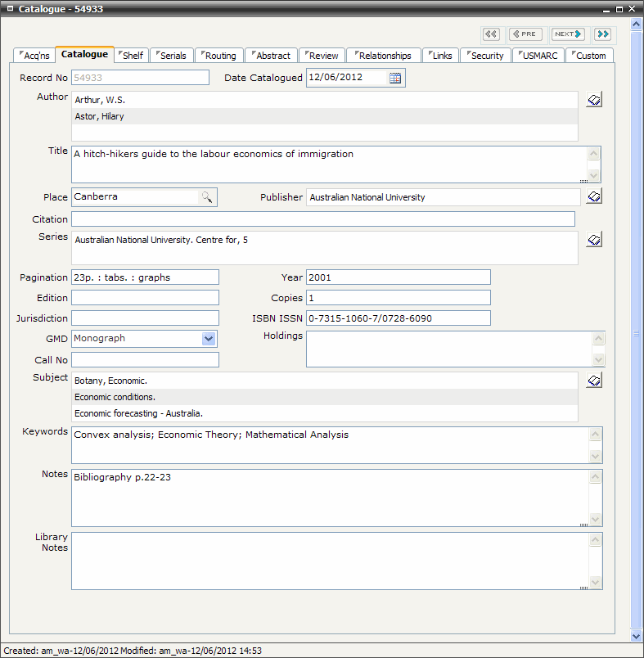Jump to first record with double-left arrows

pyautogui.click(x=491, y=34)
